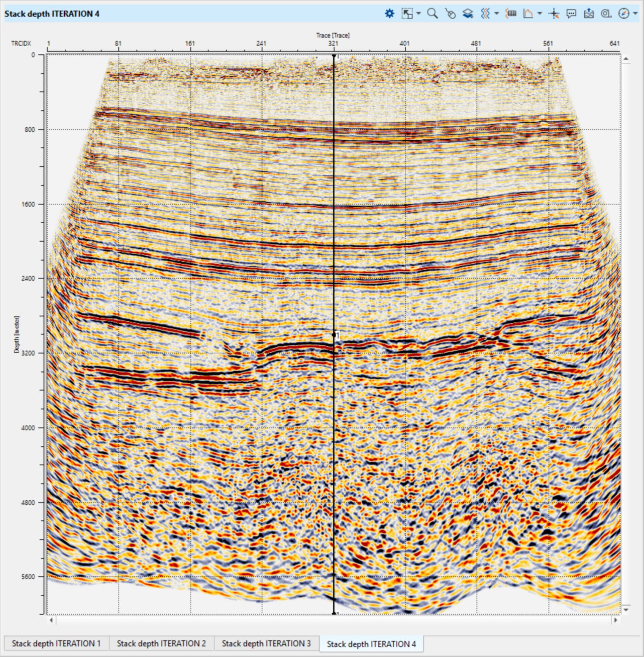Click the 321 trace axis label
This screenshot has width=644, height=657.
point(333,43)
